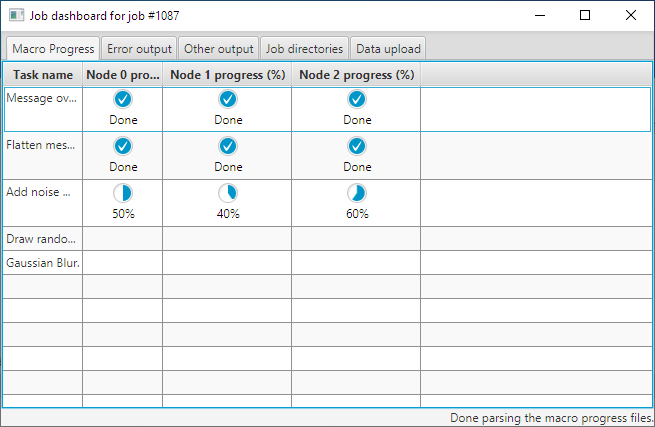The height and width of the screenshot is (427, 655).
Task: Click the Done checkmark for Message ov... Node 0
Action: click(123, 99)
